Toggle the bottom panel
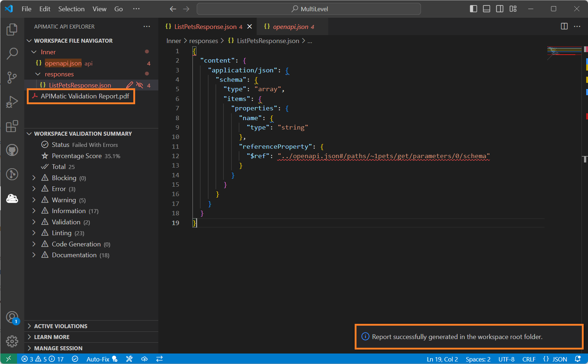This screenshot has width=588, height=364. [x=487, y=9]
